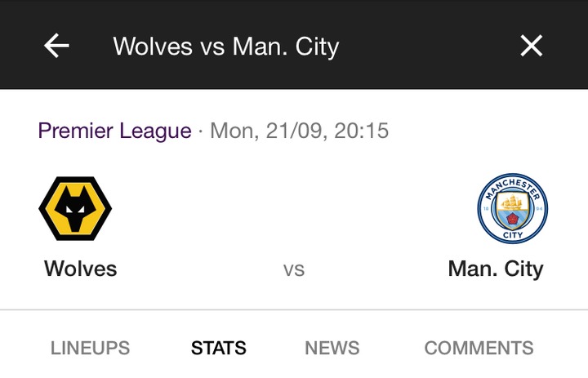Tap the 'vs' text between teams

click(294, 269)
